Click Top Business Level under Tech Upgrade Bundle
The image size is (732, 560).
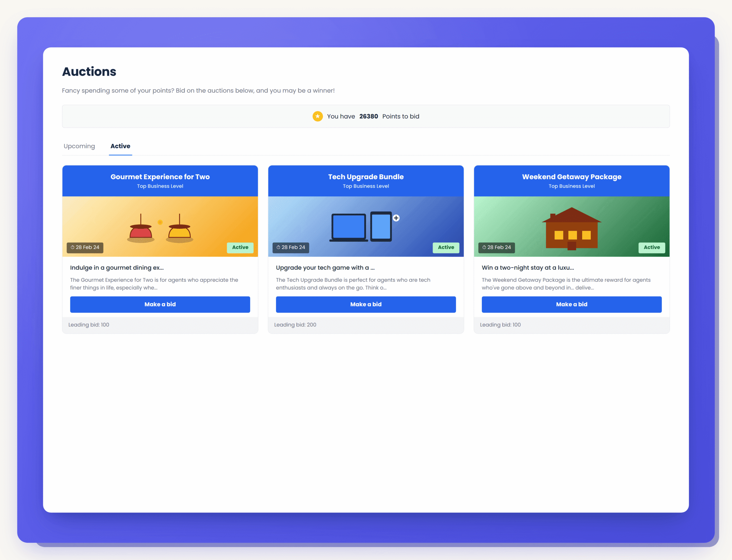coord(366,186)
